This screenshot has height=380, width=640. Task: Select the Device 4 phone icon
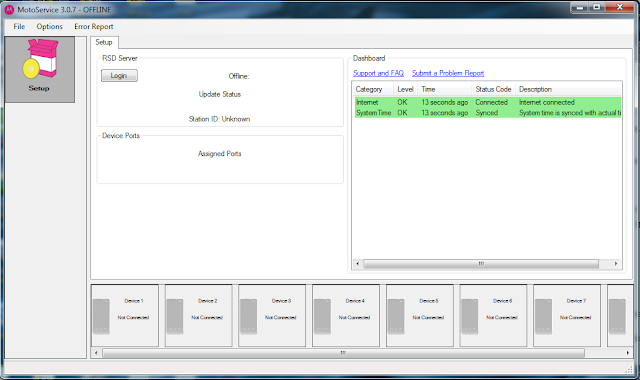click(322, 316)
